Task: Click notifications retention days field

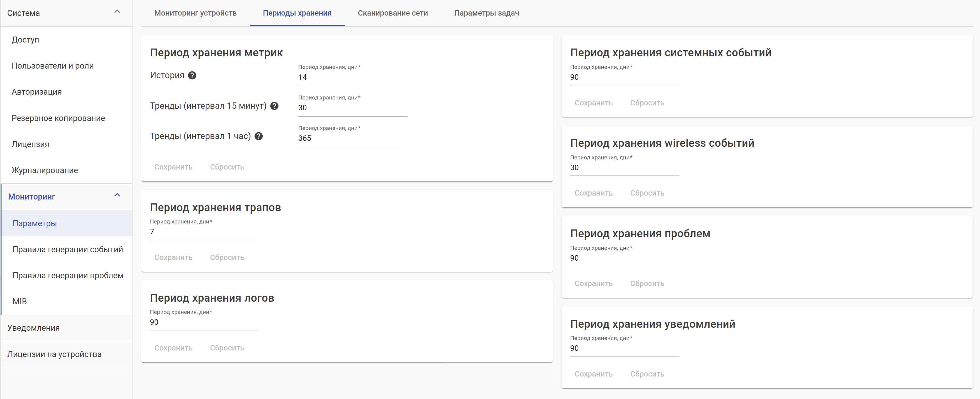Action: click(x=624, y=348)
